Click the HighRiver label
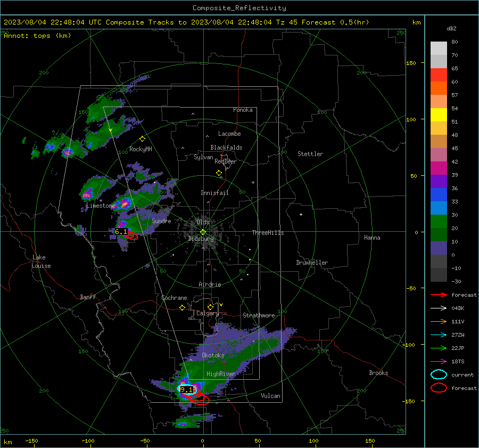Image resolution: width=479 pixels, height=448 pixels. 221,374
